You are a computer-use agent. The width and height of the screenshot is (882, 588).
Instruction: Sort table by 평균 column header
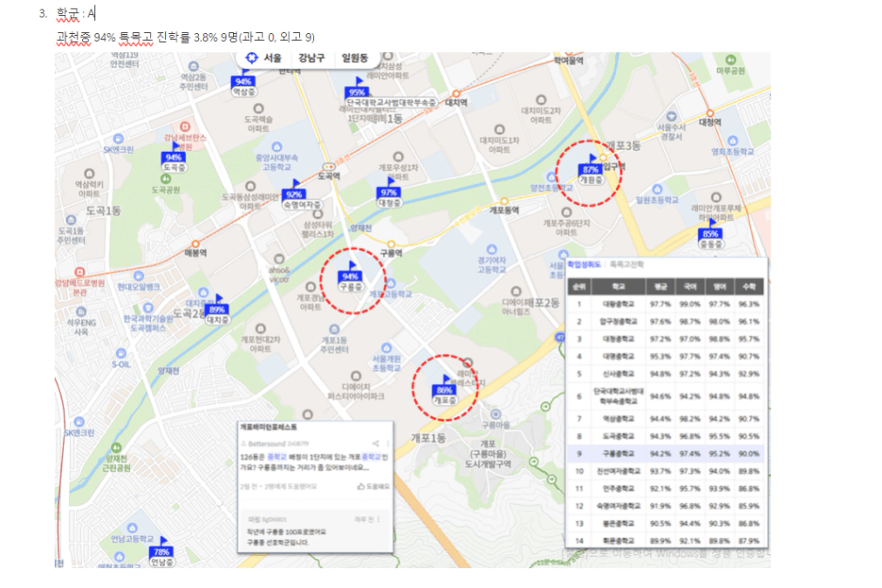point(660,287)
